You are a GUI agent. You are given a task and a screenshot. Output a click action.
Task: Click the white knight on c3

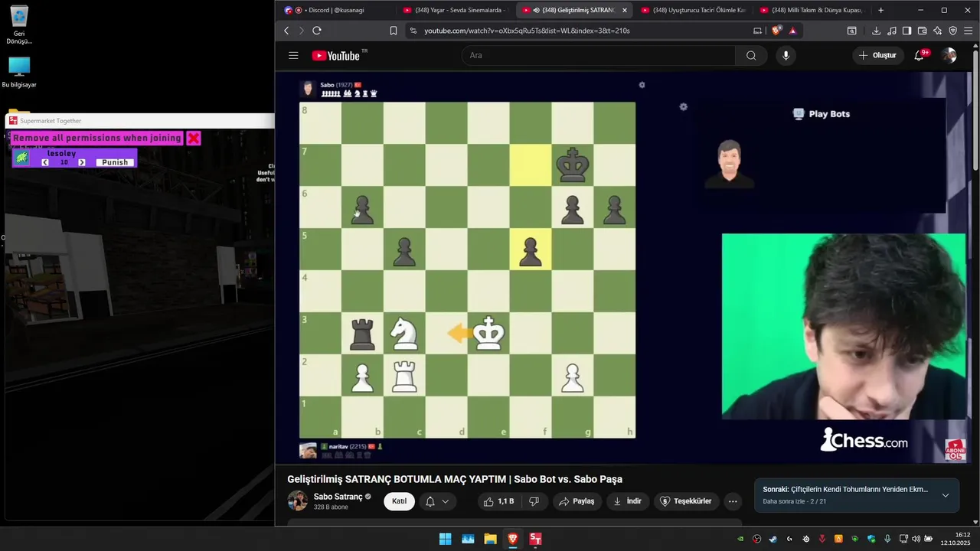pos(404,333)
